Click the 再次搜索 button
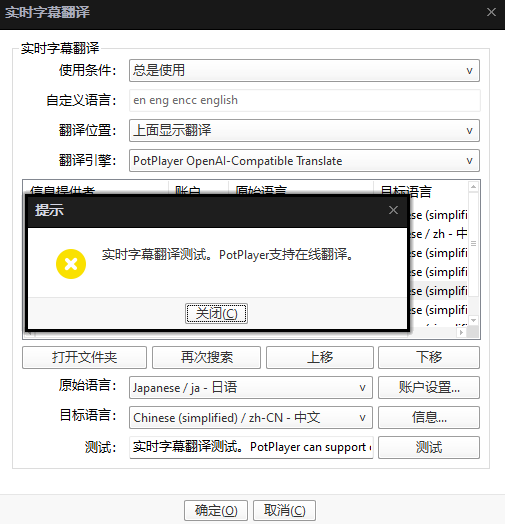This screenshot has width=505, height=524. [x=206, y=357]
